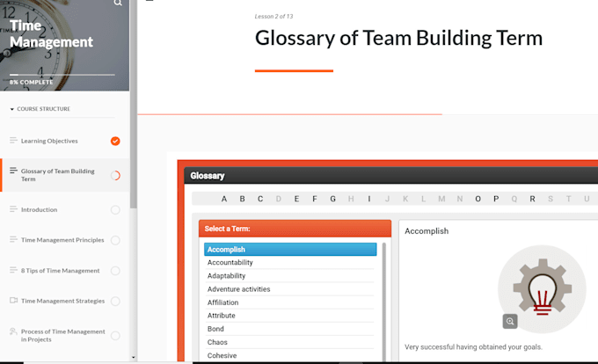Click the Time Management Principles status circle

pyautogui.click(x=115, y=240)
